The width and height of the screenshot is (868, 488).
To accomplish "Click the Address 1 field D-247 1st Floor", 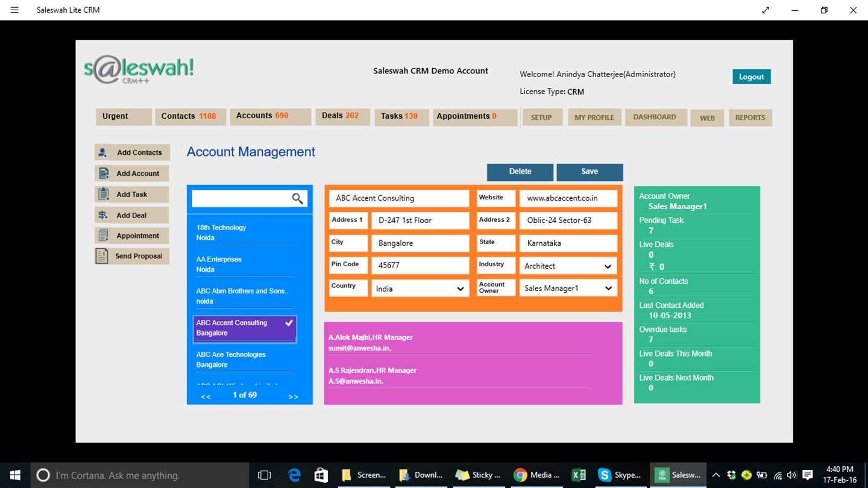I will [420, 221].
